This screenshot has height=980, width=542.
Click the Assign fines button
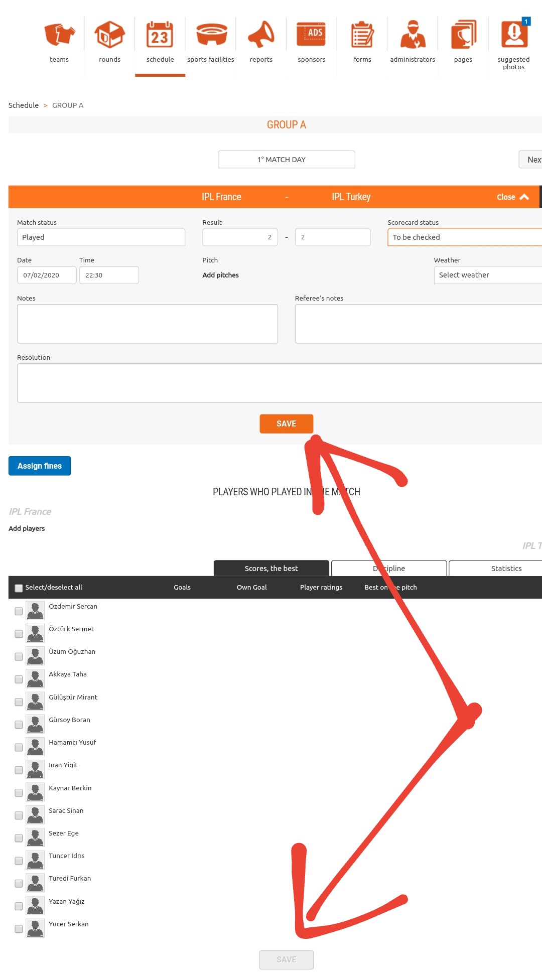(x=40, y=466)
